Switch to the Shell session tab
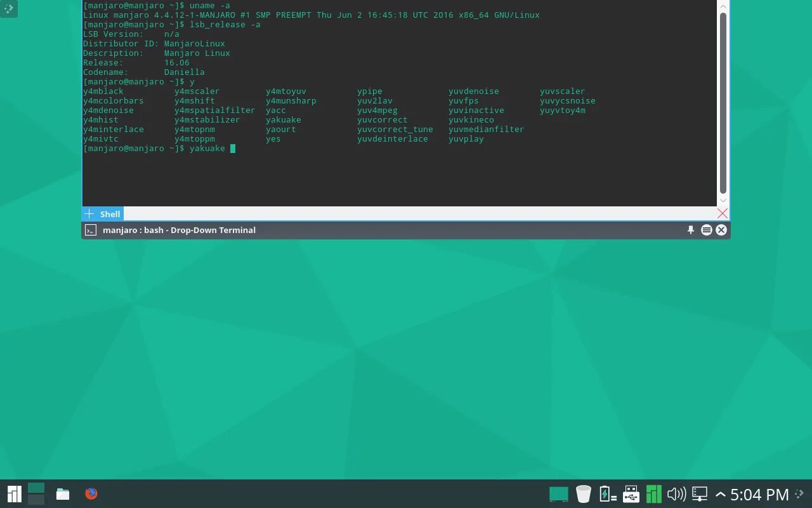Screen dimensions: 812x508 (110, 214)
